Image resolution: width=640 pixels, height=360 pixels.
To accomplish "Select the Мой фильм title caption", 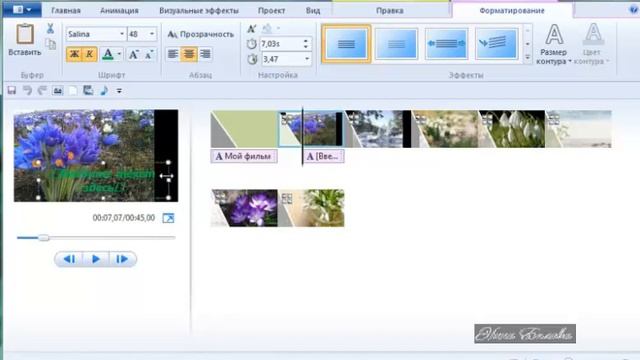I will click(x=244, y=156).
